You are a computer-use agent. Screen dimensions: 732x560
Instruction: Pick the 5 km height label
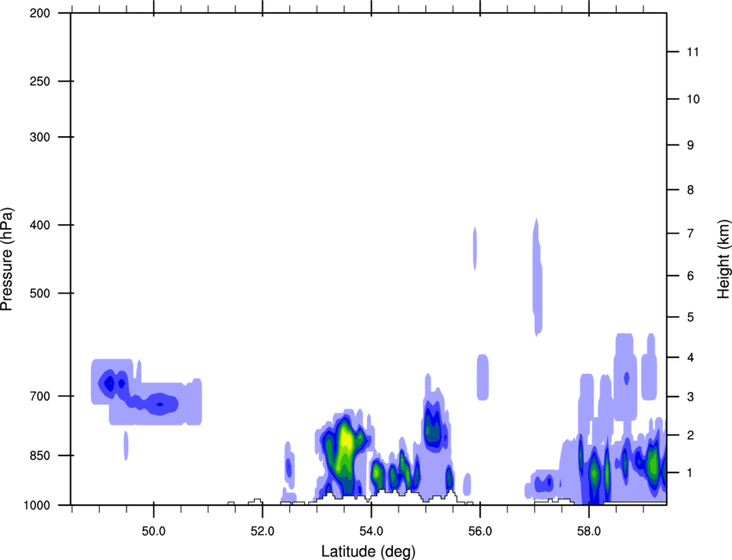click(691, 317)
